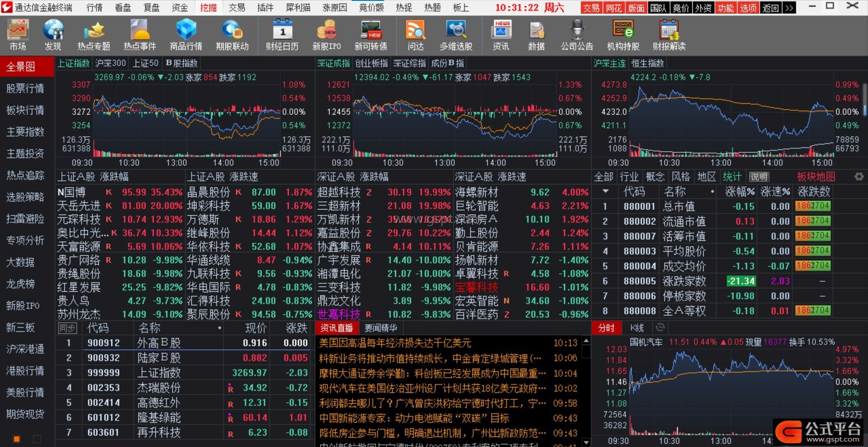Select the 海螺新材 stock row
This screenshot has width=868, height=447.
tap(522, 192)
